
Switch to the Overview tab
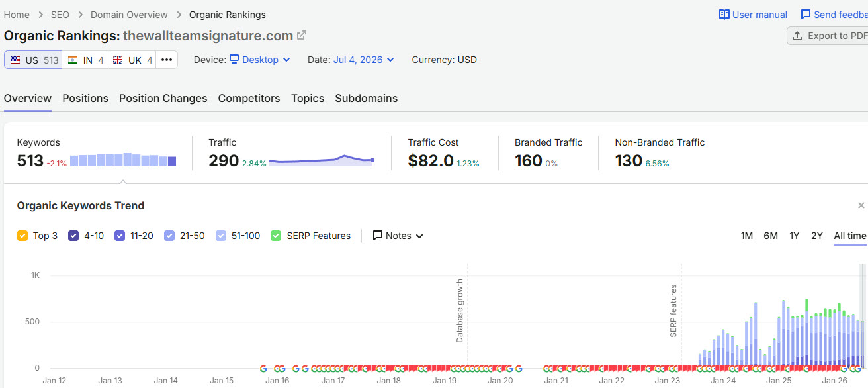point(28,98)
